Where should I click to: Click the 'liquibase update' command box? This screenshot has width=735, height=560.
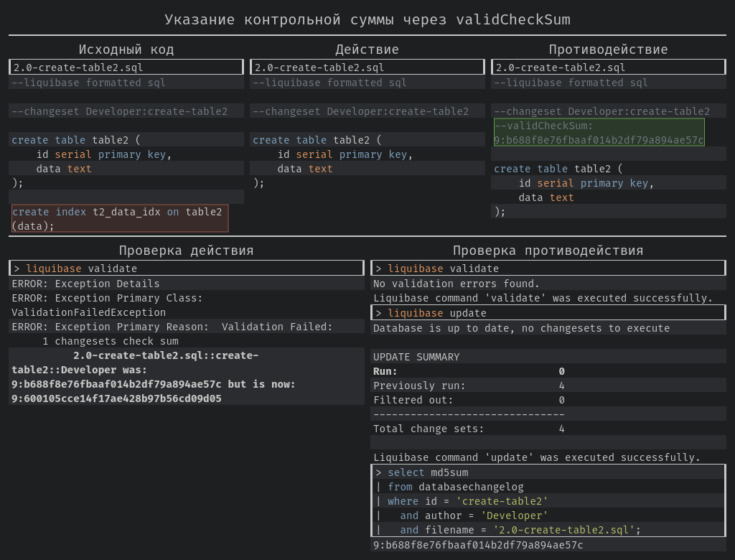point(548,313)
